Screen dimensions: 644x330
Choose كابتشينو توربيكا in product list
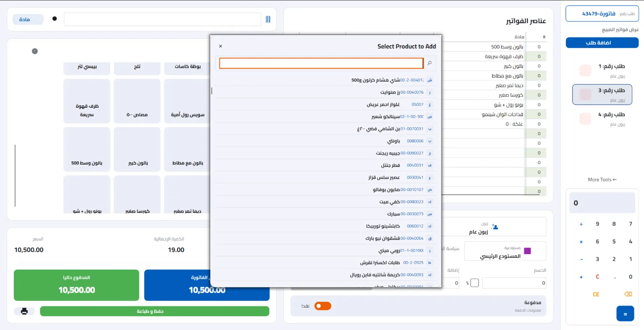pyautogui.click(x=325, y=226)
